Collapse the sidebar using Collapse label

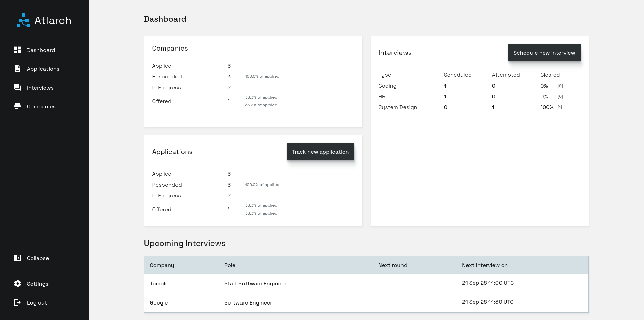click(38, 258)
